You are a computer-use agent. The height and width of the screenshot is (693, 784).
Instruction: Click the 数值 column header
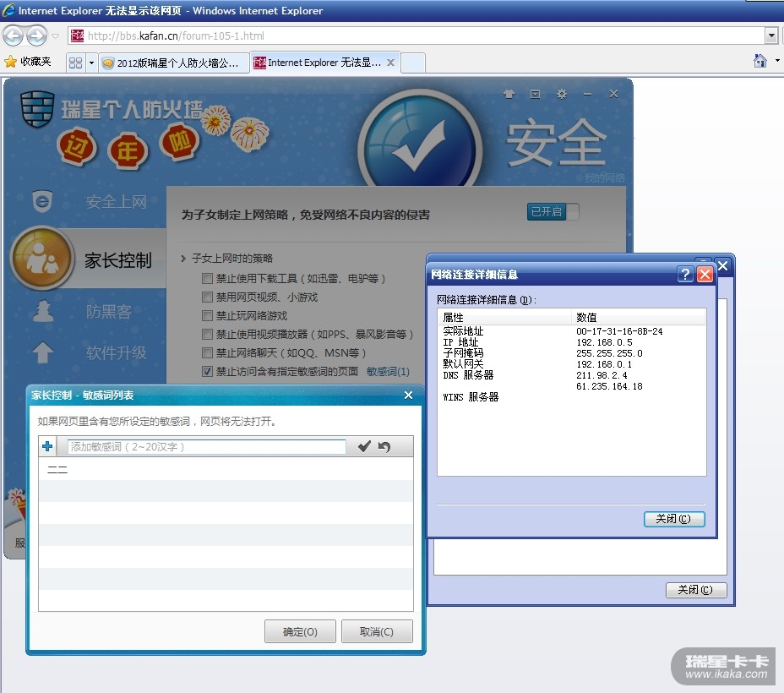tap(639, 317)
